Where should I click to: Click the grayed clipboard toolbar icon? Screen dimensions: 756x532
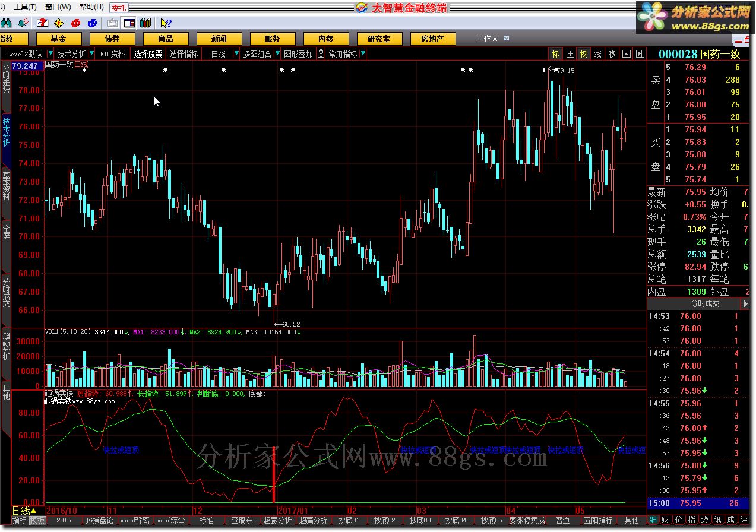point(113,23)
